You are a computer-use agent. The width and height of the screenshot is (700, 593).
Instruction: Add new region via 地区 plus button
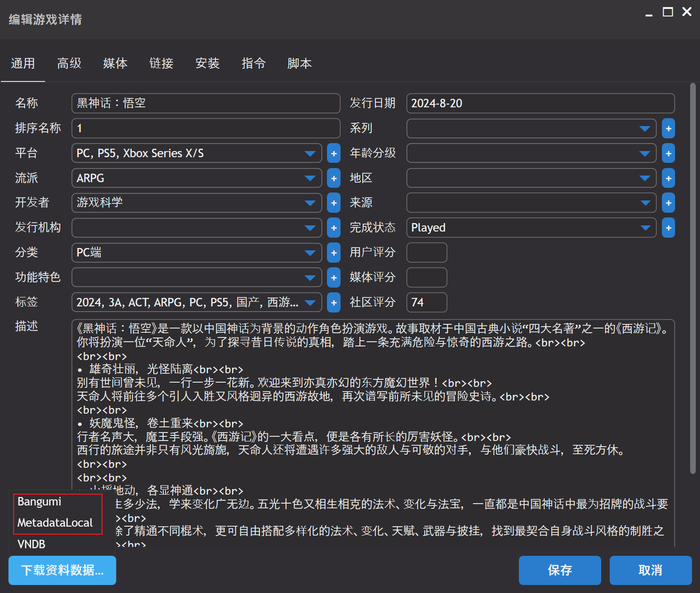point(668,178)
